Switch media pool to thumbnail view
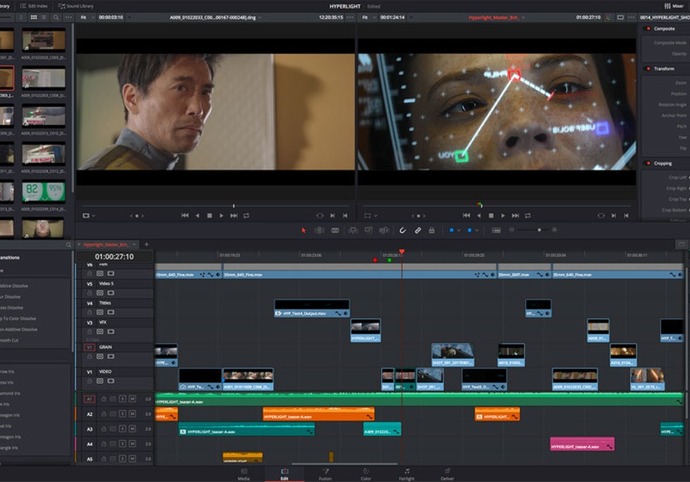Screen dimensions: 690x482 34,17
